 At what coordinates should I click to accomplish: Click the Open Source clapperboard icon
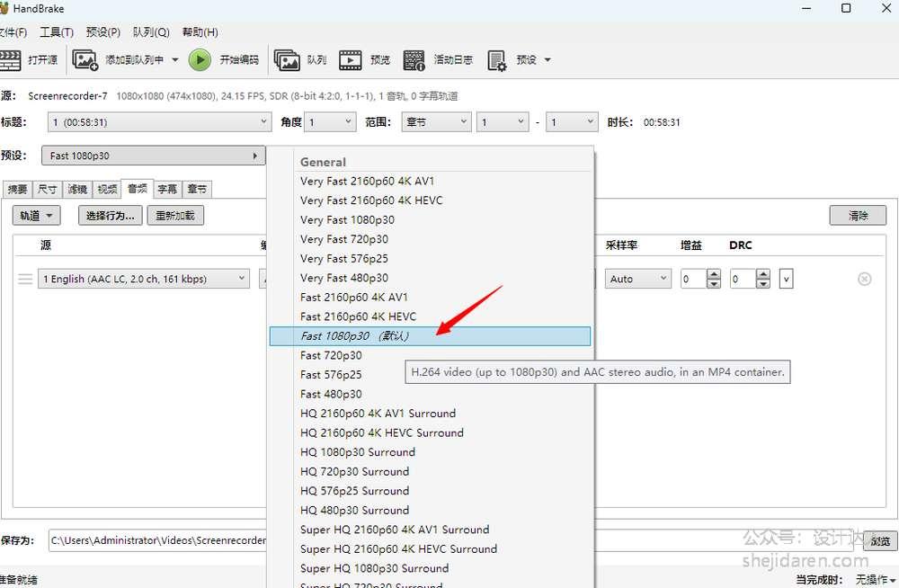click(10, 59)
